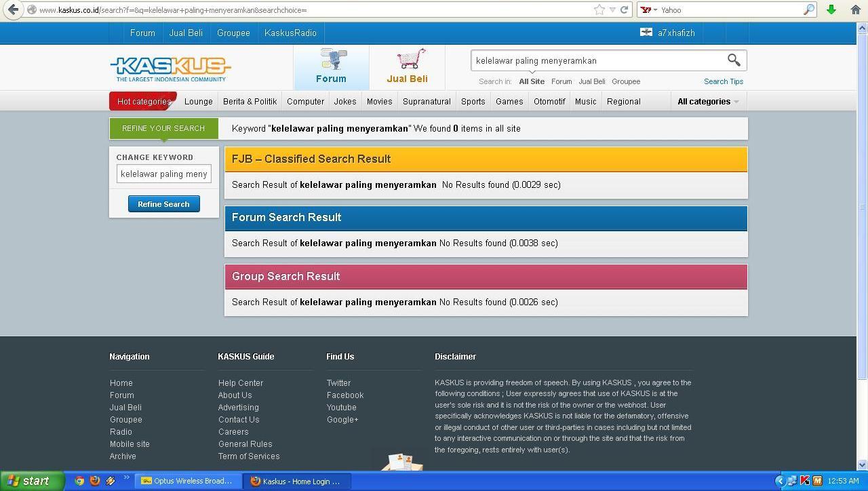This screenshot has height=491, width=868.
Task: Submit Kaskus search with magnifier icon
Action: tap(734, 60)
